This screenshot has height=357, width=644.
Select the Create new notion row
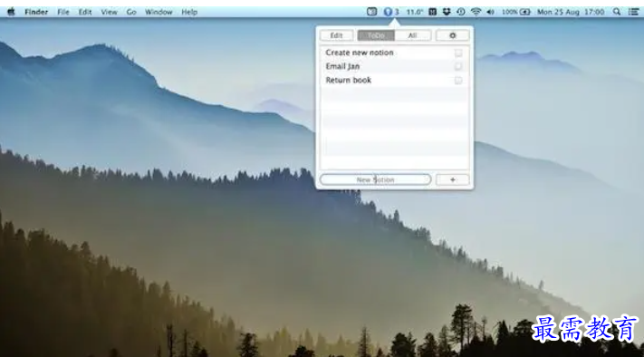[394, 53]
